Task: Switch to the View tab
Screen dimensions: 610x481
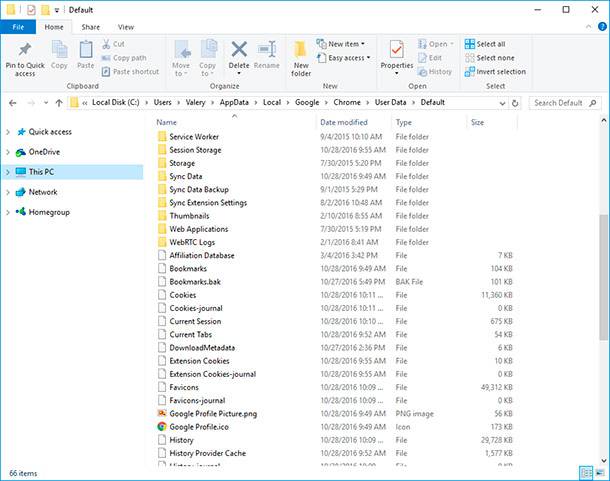Action: point(126,27)
